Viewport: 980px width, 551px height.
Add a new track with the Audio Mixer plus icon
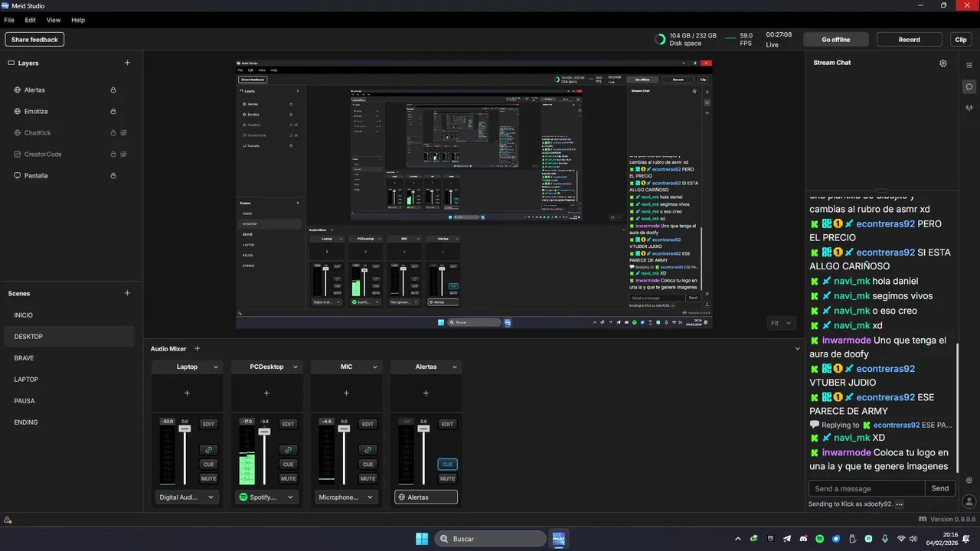pyautogui.click(x=197, y=348)
